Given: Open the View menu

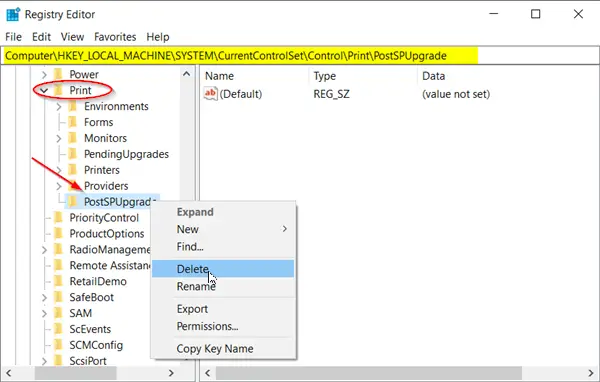Looking at the screenshot, I should point(72,37).
